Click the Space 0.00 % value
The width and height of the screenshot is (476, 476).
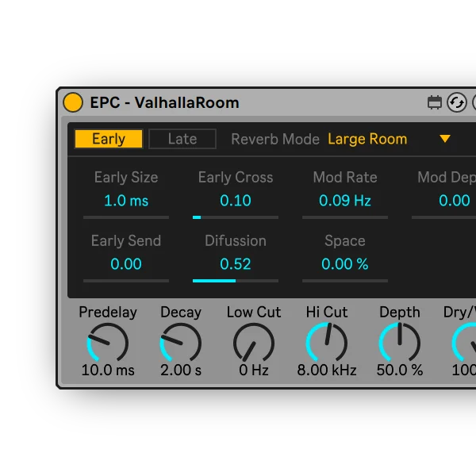pos(345,264)
